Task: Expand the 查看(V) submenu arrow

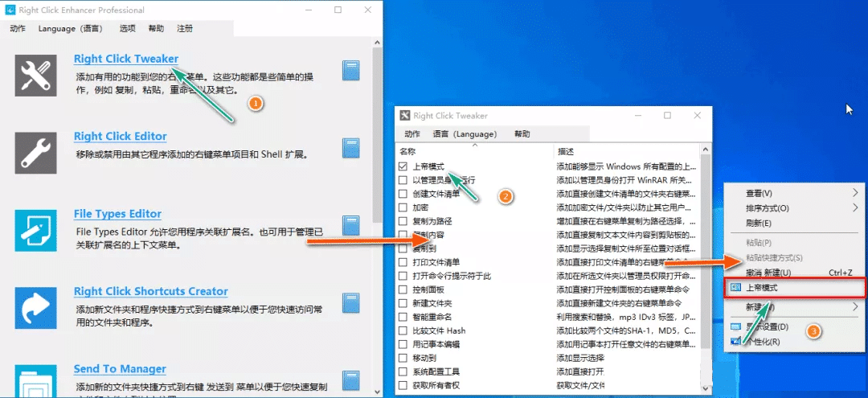Action: pyautogui.click(x=855, y=193)
